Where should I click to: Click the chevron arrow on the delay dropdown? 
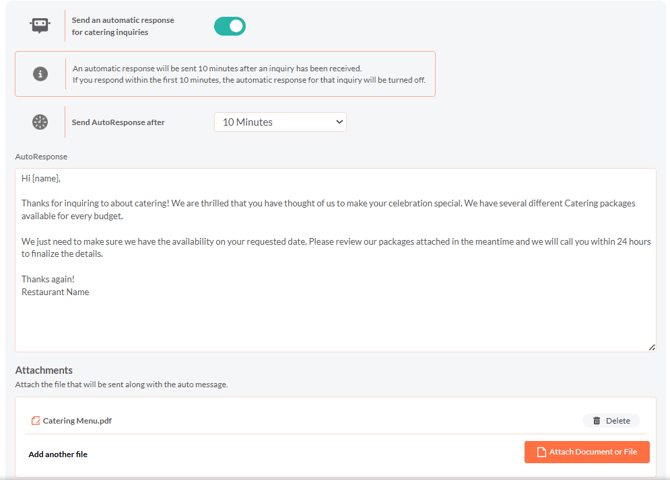click(x=339, y=122)
